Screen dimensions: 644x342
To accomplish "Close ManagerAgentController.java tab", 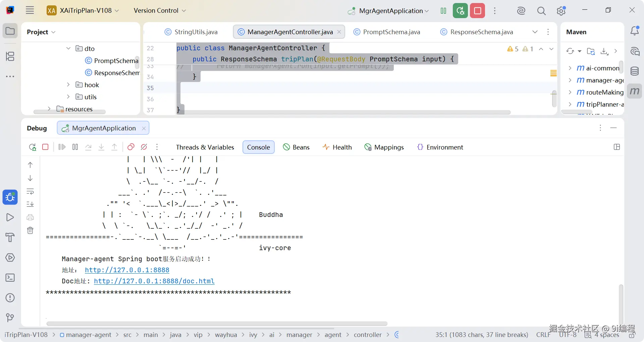I will click(x=339, y=32).
